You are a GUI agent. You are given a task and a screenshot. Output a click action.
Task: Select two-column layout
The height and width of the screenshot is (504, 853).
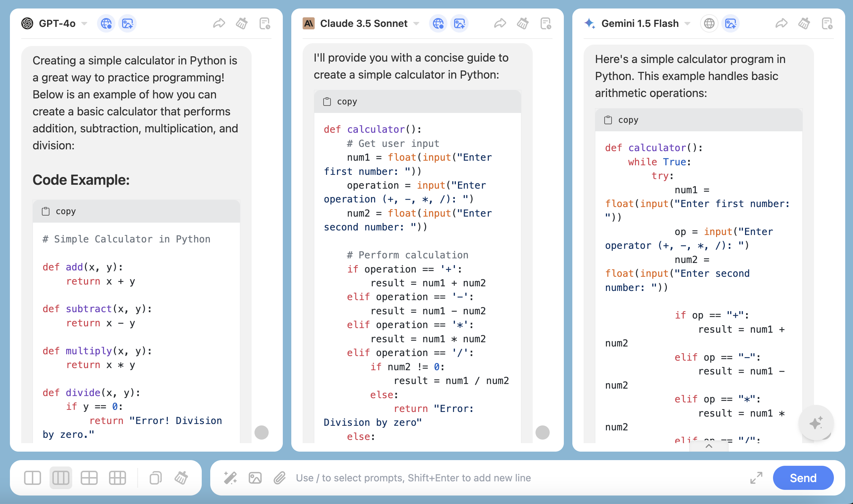[x=33, y=478]
